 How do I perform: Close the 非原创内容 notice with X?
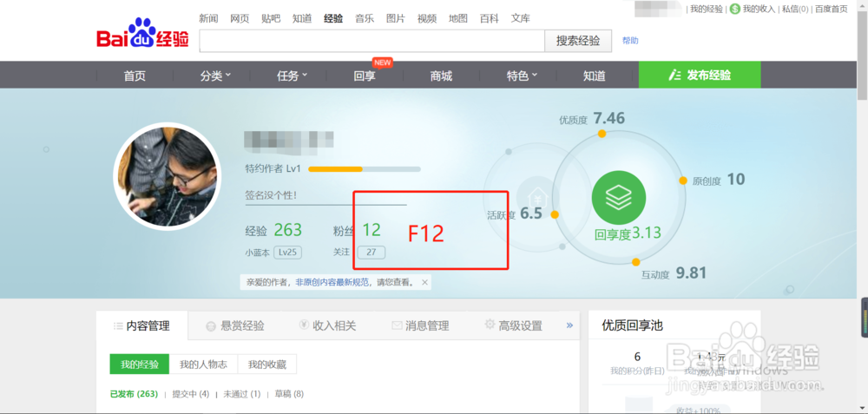(x=424, y=282)
